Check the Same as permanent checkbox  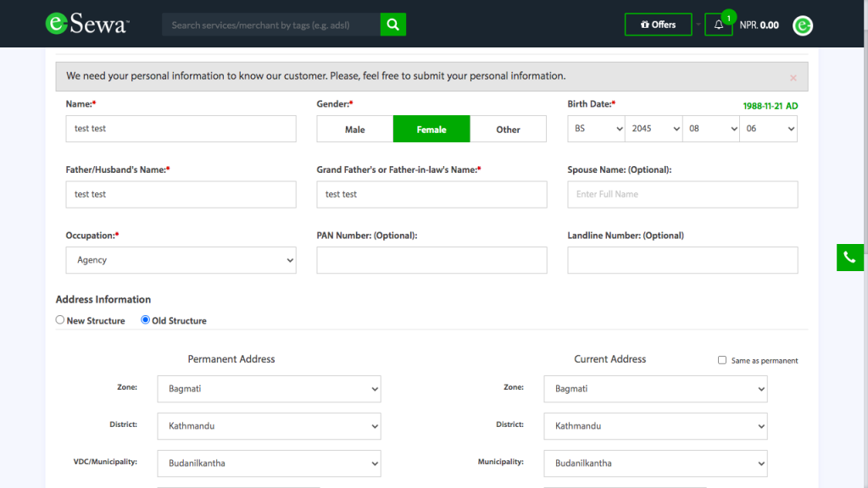(x=722, y=360)
